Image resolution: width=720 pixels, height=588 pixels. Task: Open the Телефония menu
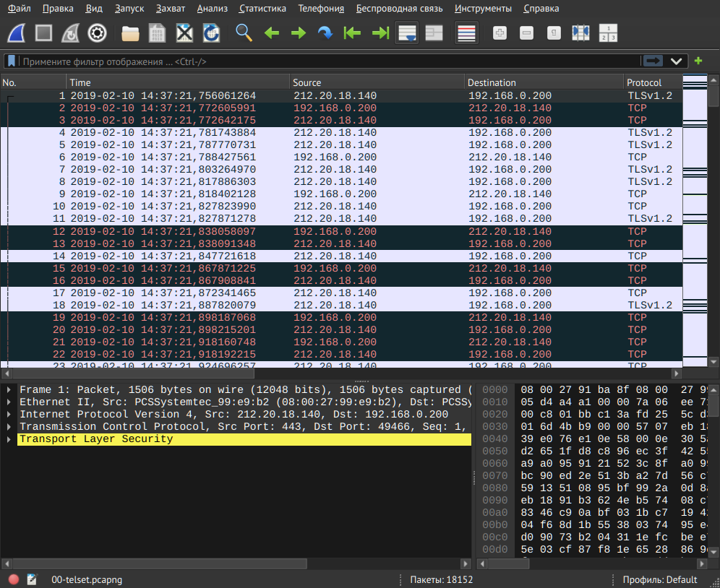(x=321, y=8)
